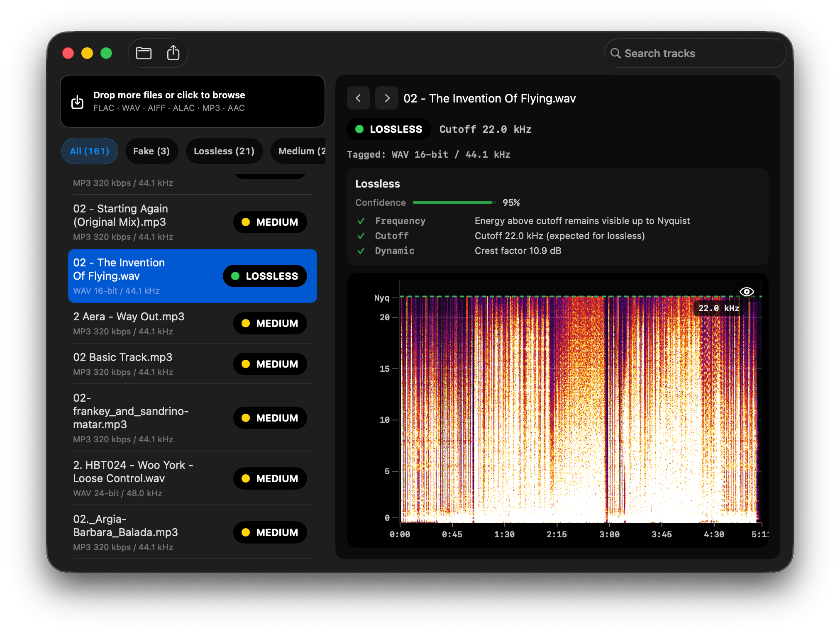
Task: Select 02 - The Invention Of Flying.wav row
Action: tap(193, 276)
